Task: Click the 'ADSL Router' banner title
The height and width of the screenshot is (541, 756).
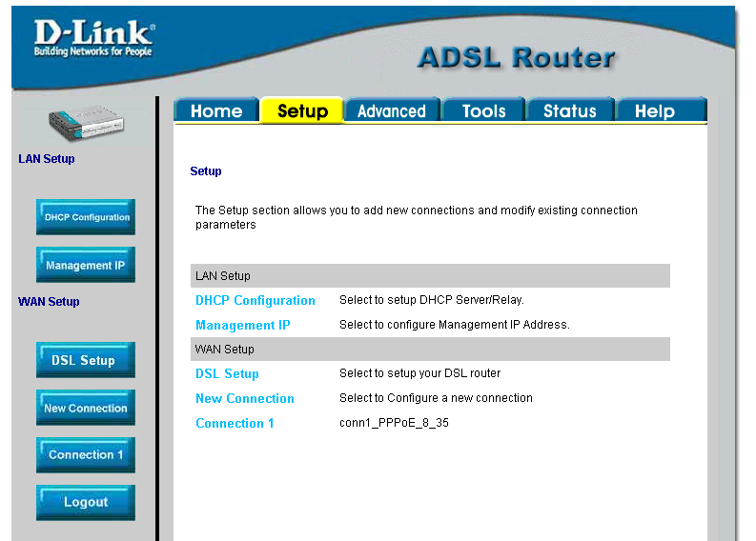Action: tap(517, 58)
